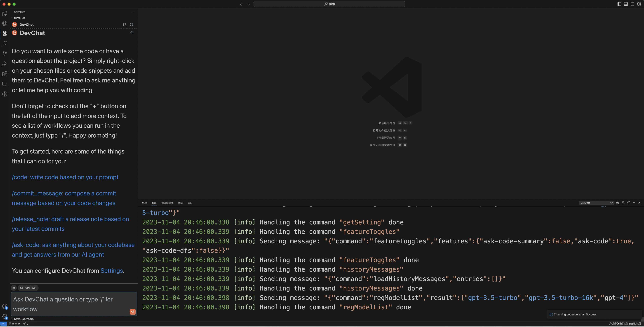
Task: Toggle the bottom panel visibility
Action: (x=626, y=4)
